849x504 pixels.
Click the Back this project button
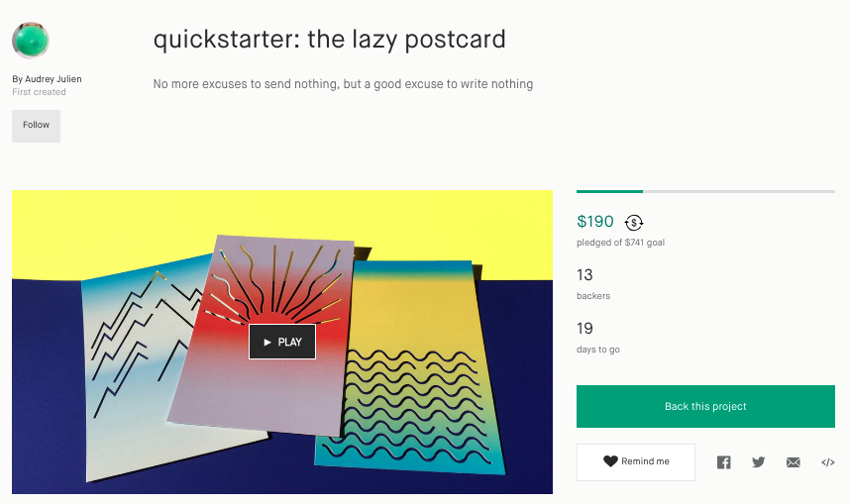[705, 407]
